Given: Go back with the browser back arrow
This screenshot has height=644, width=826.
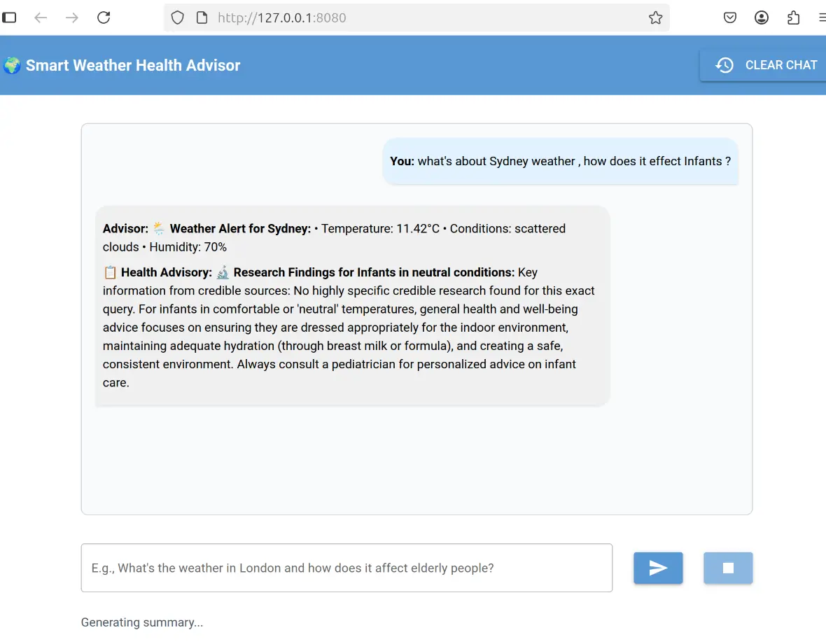Looking at the screenshot, I should click(x=41, y=17).
